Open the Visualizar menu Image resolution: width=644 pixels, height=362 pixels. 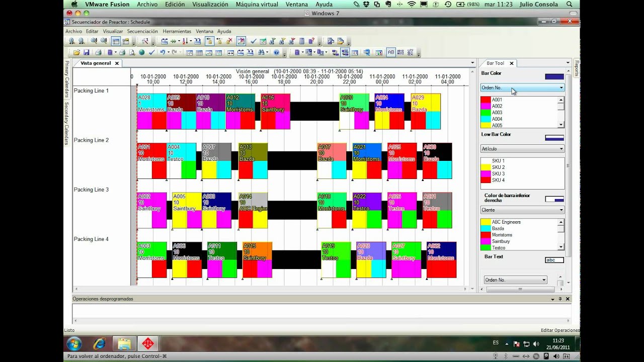coord(113,31)
